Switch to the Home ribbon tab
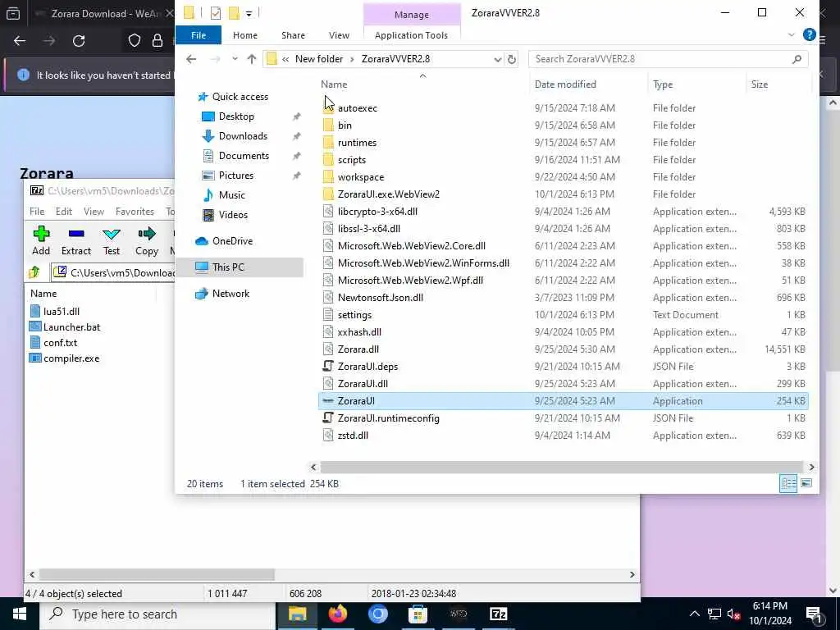This screenshot has width=840, height=630. click(244, 34)
